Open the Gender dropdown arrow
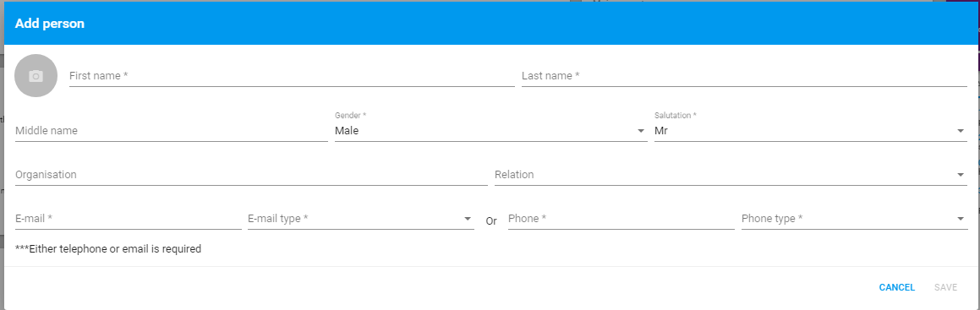The width and height of the screenshot is (980, 310). click(641, 132)
